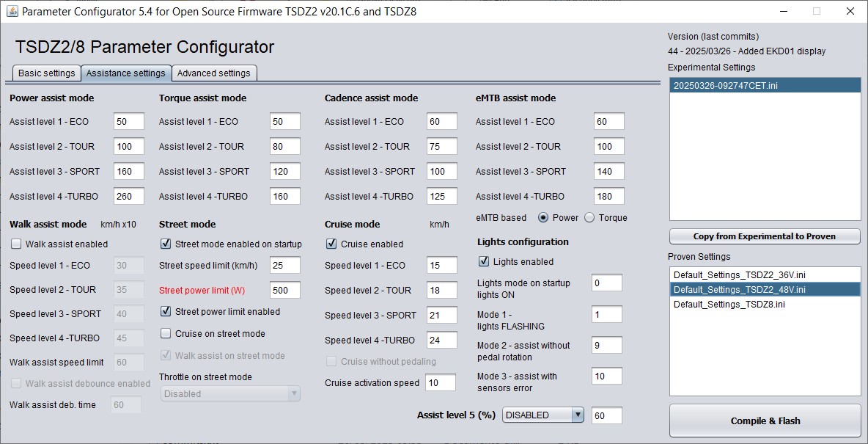Click Lights mode on startup field
The width and height of the screenshot is (868, 444).
(607, 283)
